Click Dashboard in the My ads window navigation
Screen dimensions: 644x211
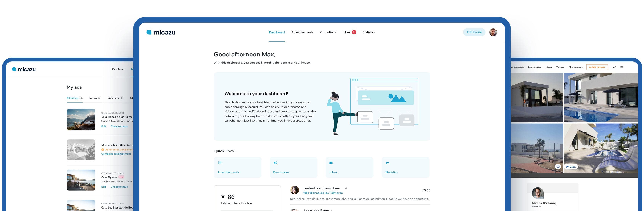119,69
